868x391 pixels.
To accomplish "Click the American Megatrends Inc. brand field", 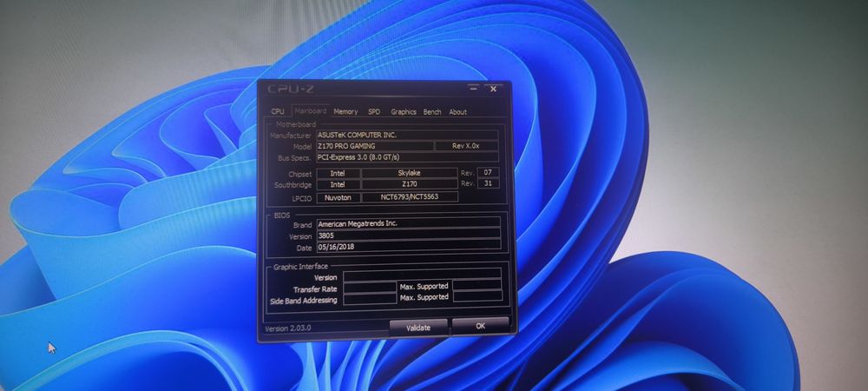I will pyautogui.click(x=409, y=223).
